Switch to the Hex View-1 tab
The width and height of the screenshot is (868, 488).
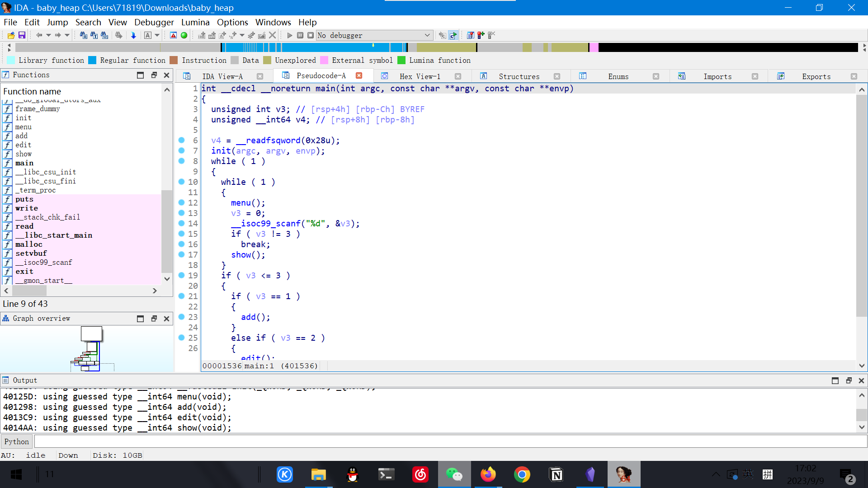point(420,76)
